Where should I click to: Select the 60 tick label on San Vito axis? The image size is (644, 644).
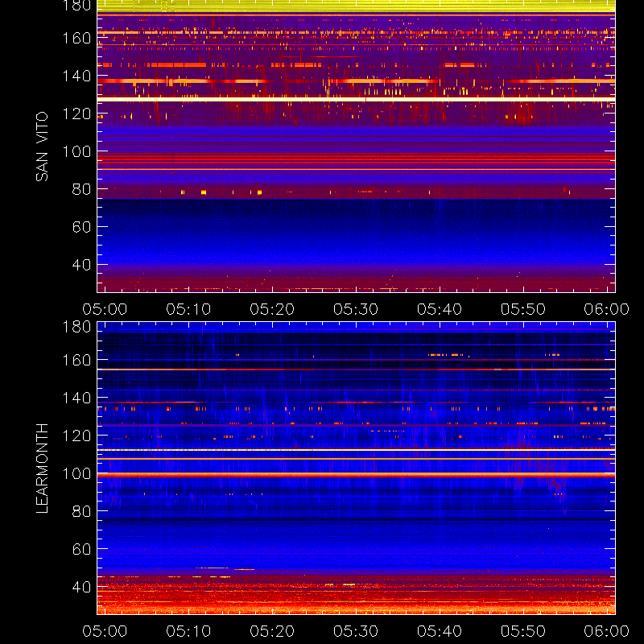(81, 227)
